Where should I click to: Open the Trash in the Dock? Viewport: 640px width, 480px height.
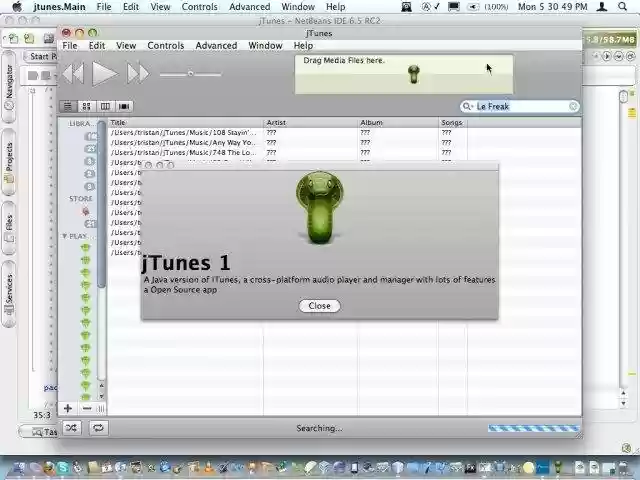coord(622,468)
